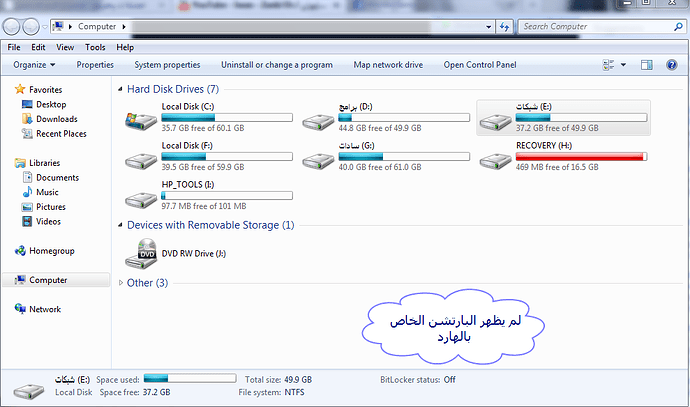This screenshot has width=690, height=407.
Task: Click Properties in the toolbar
Action: (x=95, y=65)
